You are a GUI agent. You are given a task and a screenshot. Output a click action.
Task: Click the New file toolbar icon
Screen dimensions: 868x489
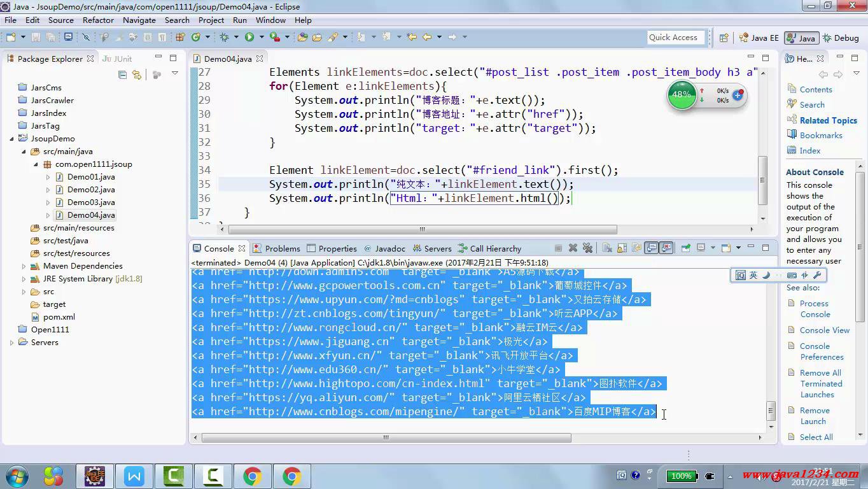coord(11,37)
